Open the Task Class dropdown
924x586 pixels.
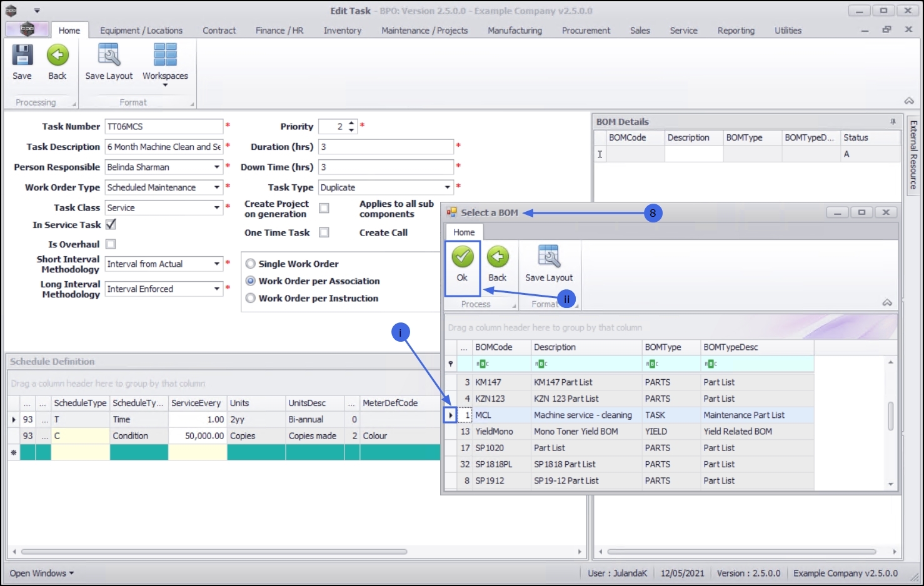point(217,207)
